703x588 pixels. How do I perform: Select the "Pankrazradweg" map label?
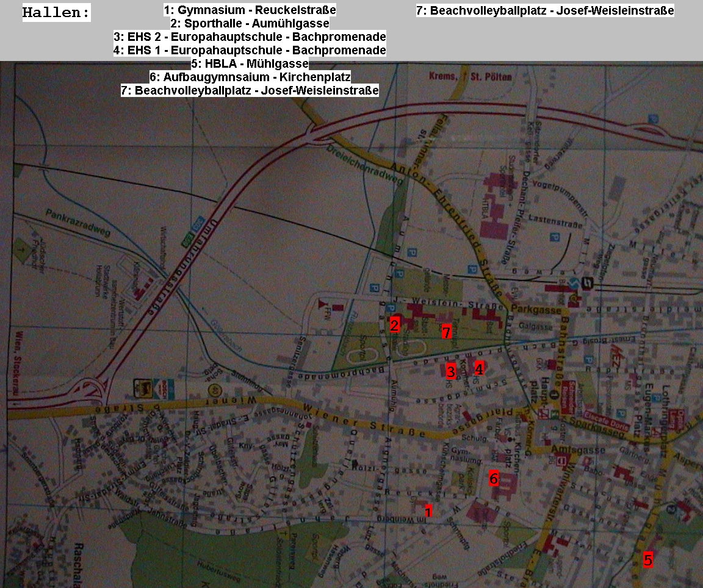coord(78,223)
